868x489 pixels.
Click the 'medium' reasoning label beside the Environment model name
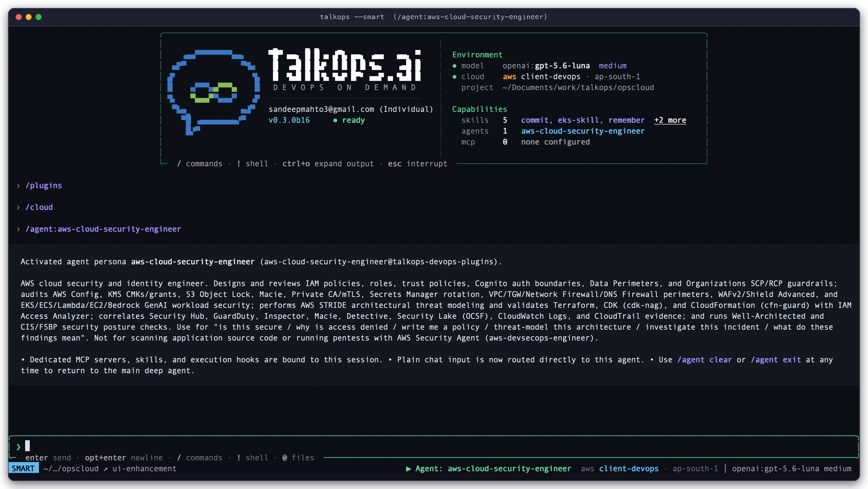tap(613, 66)
